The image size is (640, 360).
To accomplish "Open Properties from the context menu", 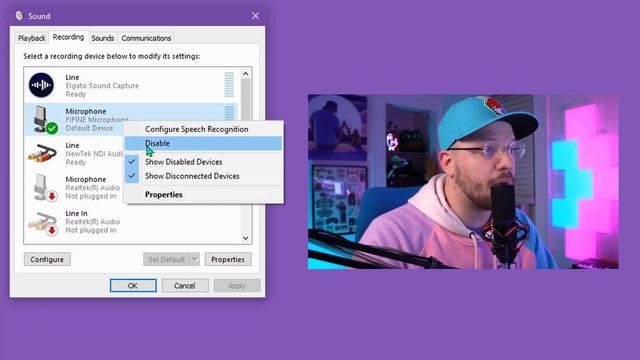I will click(x=203, y=194).
